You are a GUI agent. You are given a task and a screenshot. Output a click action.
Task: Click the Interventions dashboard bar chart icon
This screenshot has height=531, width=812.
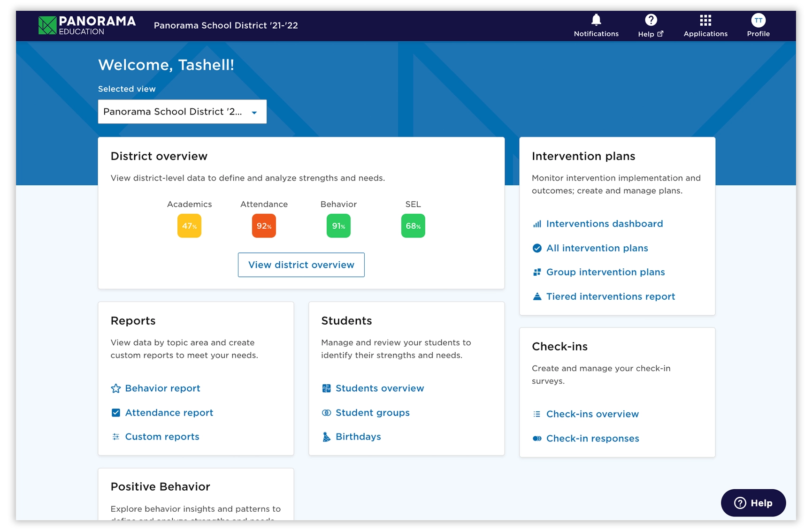coord(537,224)
